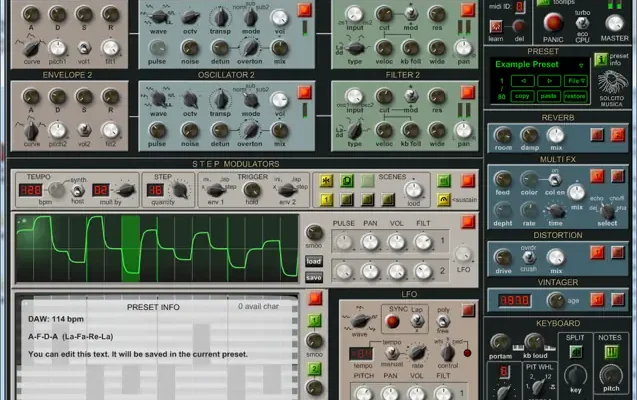Image resolution: width=637 pixels, height=400 pixels.
Task: Click the load button beside step graph
Action: click(313, 262)
